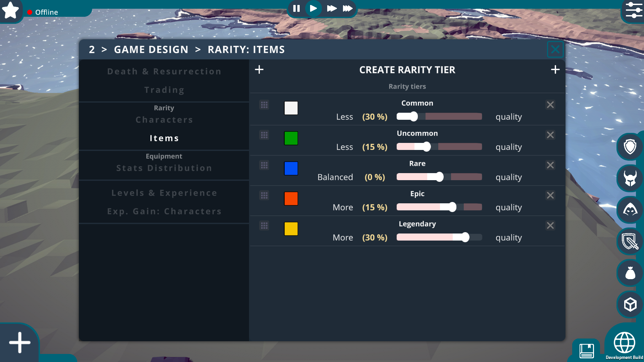
Task: Open the orange Epic color swatch
Action: click(291, 199)
